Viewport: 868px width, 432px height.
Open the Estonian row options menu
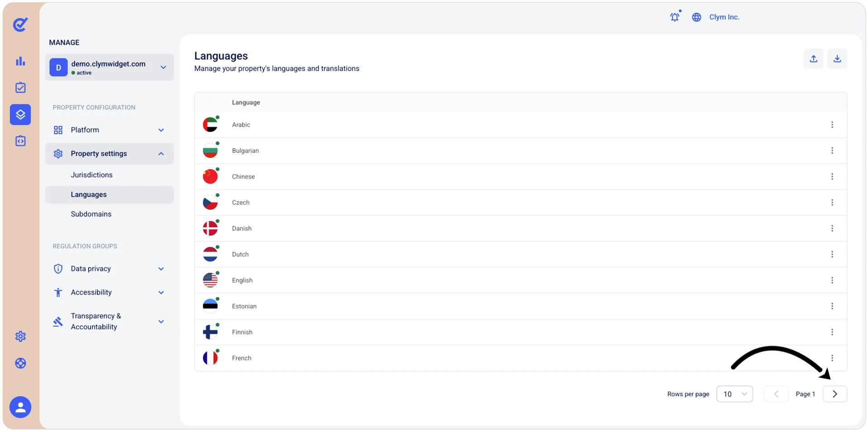click(x=832, y=306)
